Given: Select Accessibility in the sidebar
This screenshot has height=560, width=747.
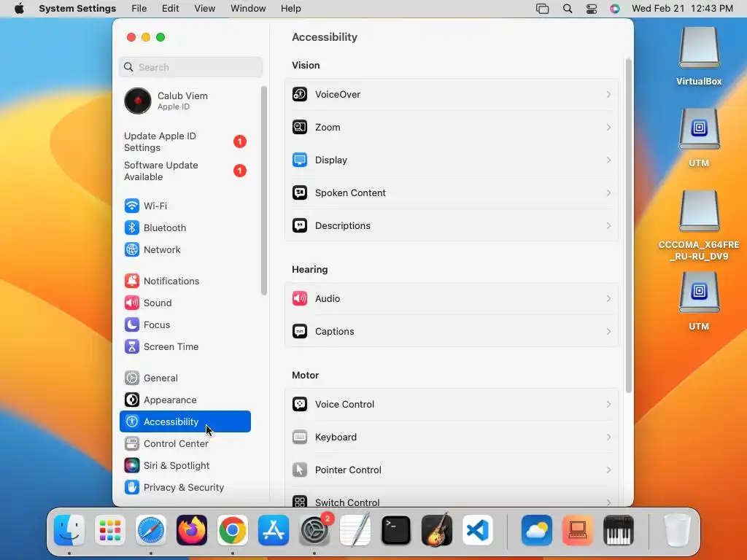Looking at the screenshot, I should [x=185, y=422].
